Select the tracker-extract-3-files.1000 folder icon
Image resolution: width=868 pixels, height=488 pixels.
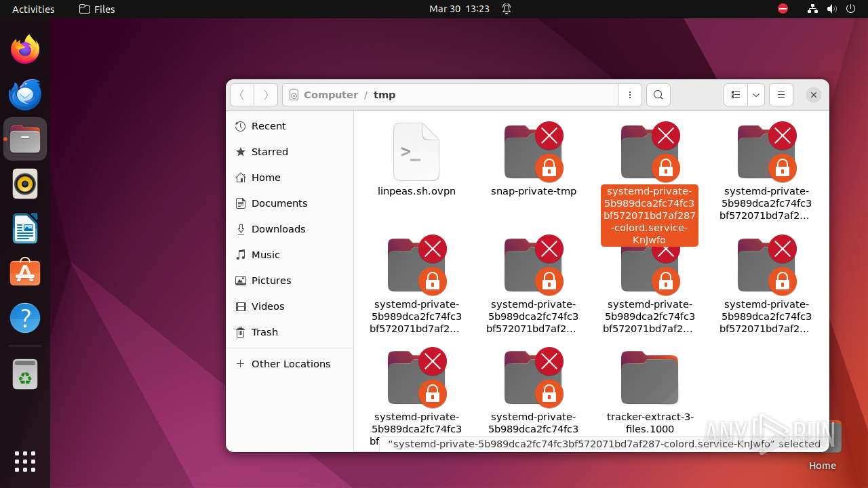[x=650, y=378]
